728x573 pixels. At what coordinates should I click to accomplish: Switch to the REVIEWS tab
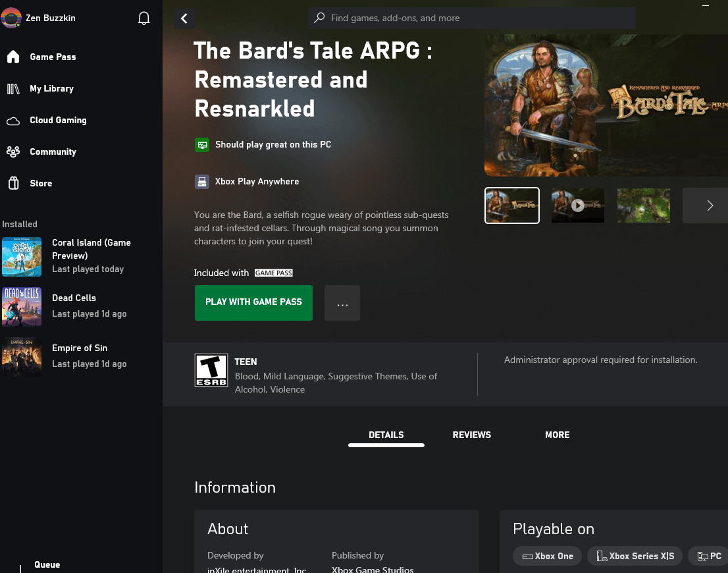tap(472, 435)
